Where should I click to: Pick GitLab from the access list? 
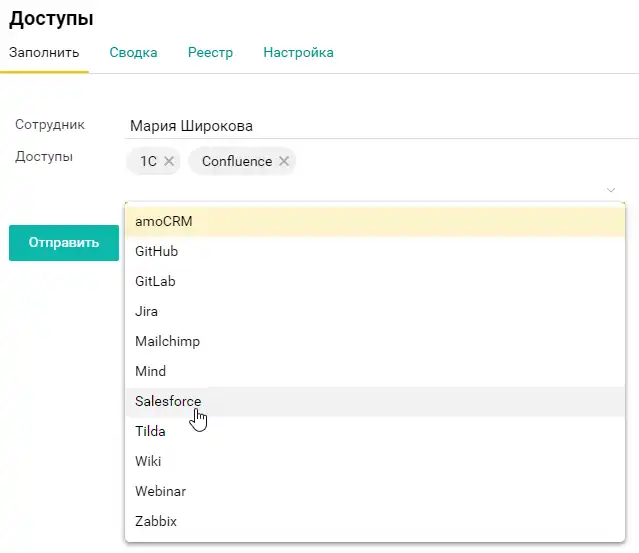point(375,282)
